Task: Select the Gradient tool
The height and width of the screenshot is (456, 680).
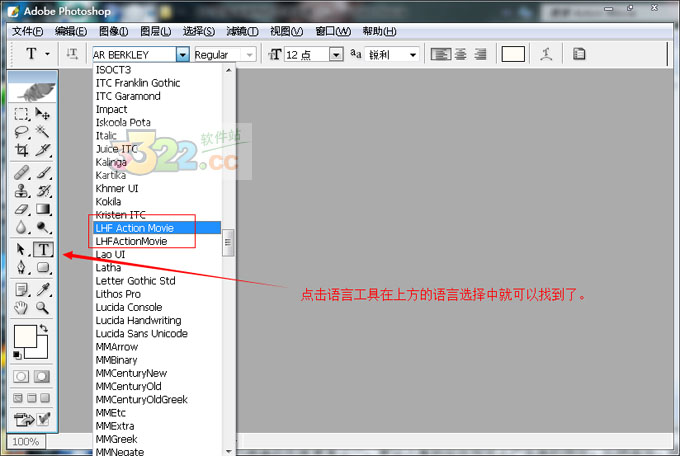Action: pyautogui.click(x=42, y=209)
